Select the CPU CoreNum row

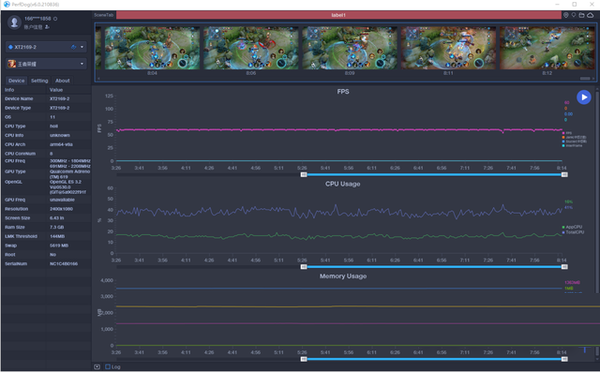pos(46,153)
